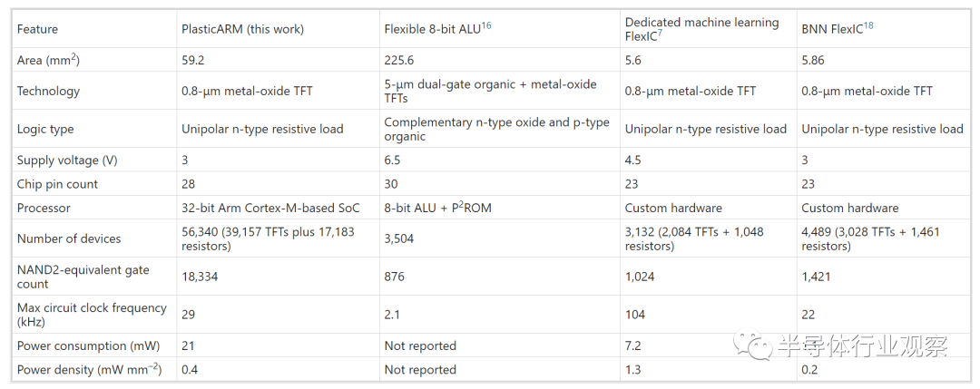Click the Feature column header cell
This screenshot has height=389, width=980.
38,29
